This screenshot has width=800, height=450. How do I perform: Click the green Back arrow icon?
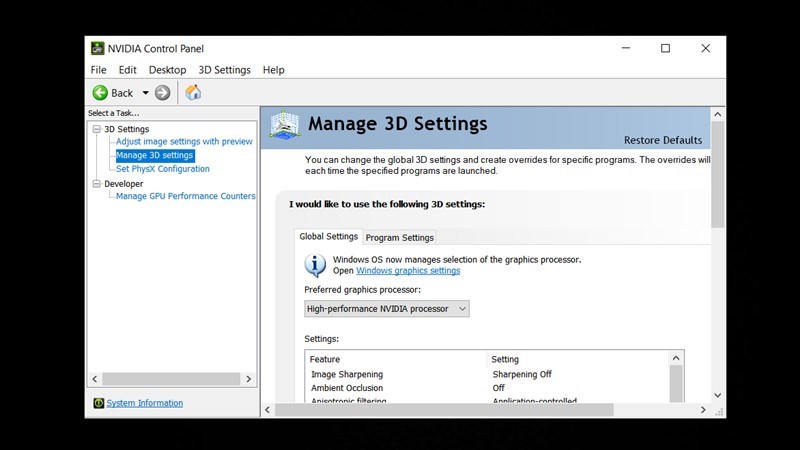coord(100,93)
